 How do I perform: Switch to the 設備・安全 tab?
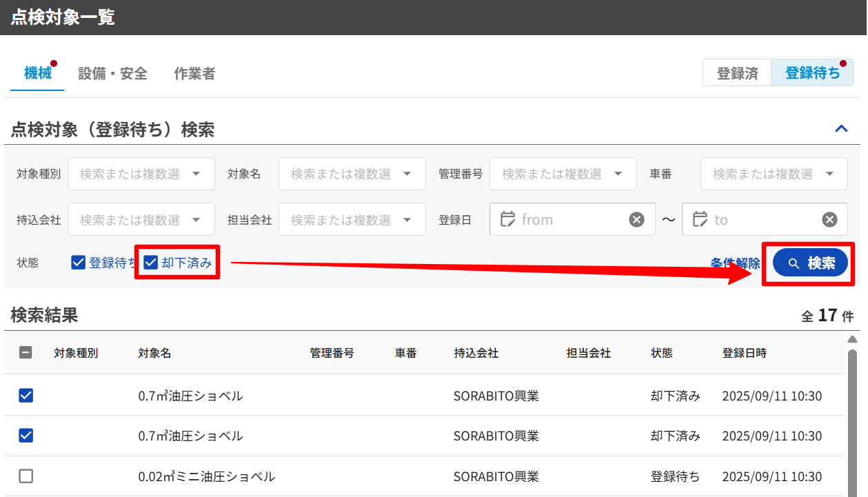112,74
